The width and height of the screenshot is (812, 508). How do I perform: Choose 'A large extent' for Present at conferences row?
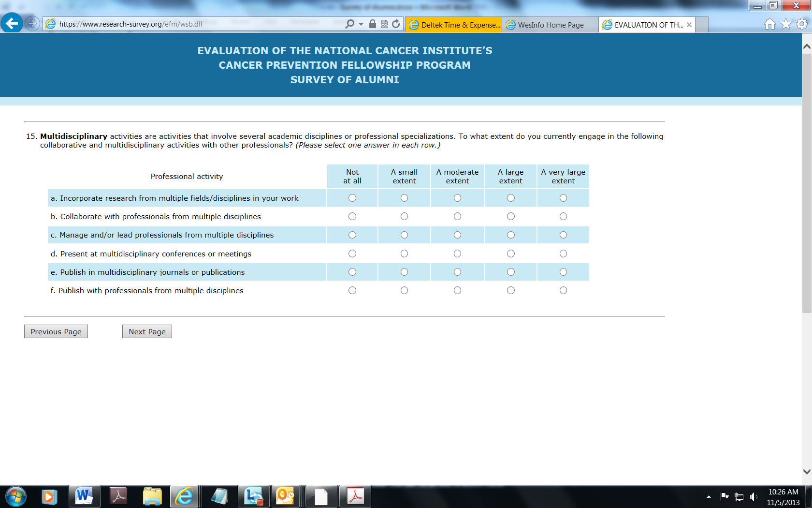(510, 254)
